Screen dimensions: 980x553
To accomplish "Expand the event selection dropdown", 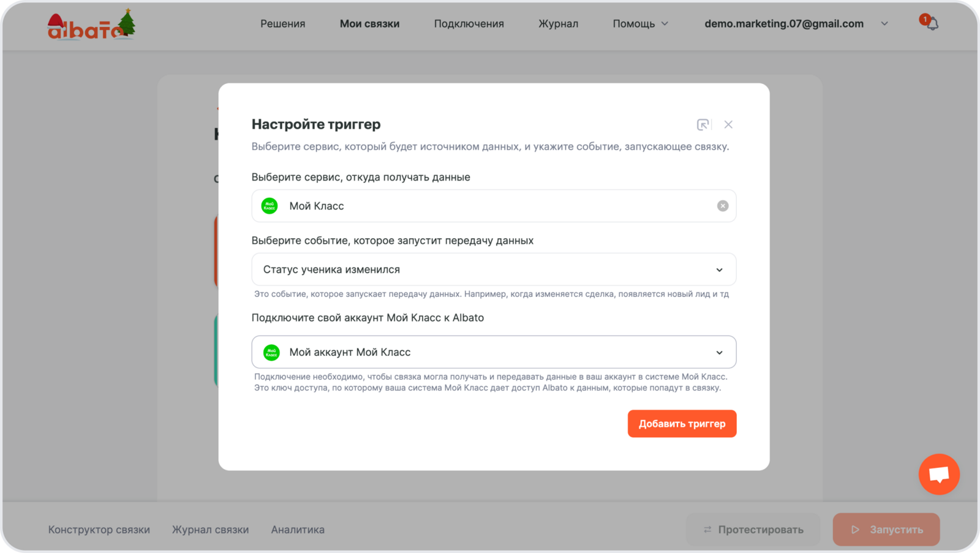I will [x=719, y=269].
